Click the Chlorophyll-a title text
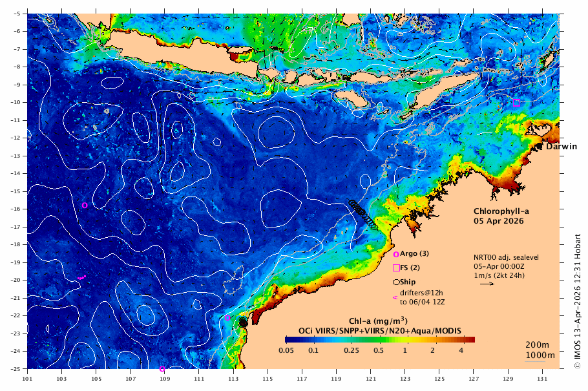 (x=501, y=211)
